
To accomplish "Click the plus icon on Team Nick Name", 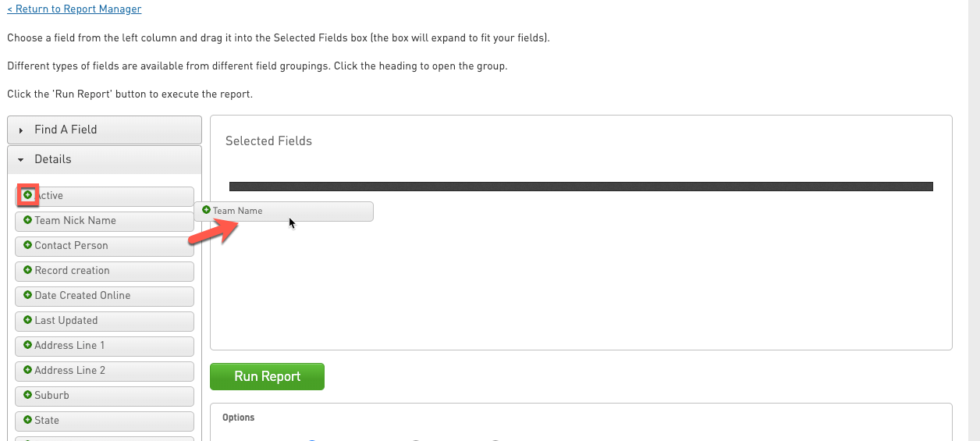I will tap(28, 220).
